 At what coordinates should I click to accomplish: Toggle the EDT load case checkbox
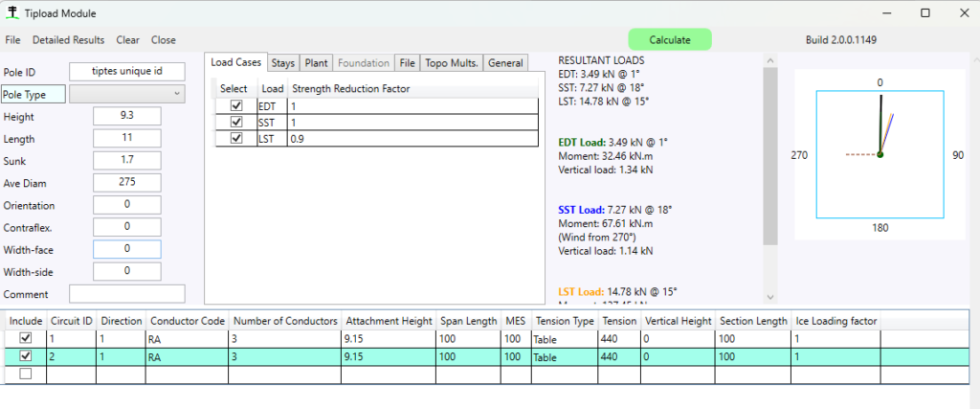pyautogui.click(x=235, y=106)
